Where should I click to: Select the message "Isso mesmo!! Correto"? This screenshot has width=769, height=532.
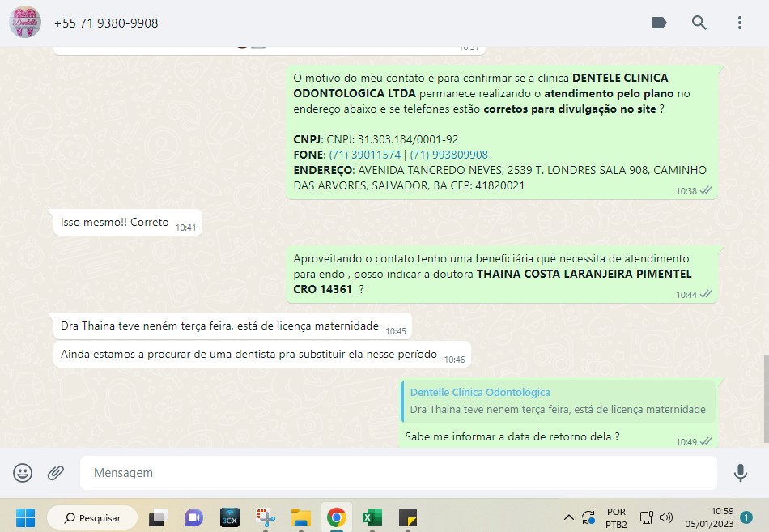[128, 223]
